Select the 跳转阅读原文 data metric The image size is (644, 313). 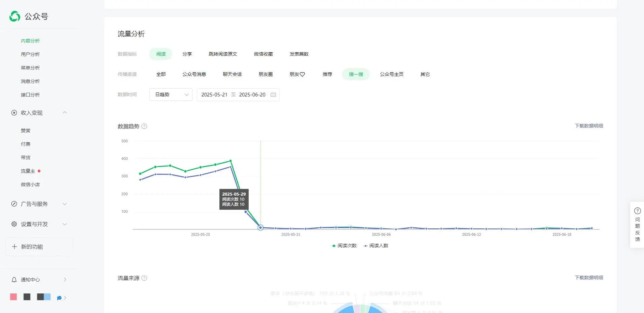click(223, 54)
